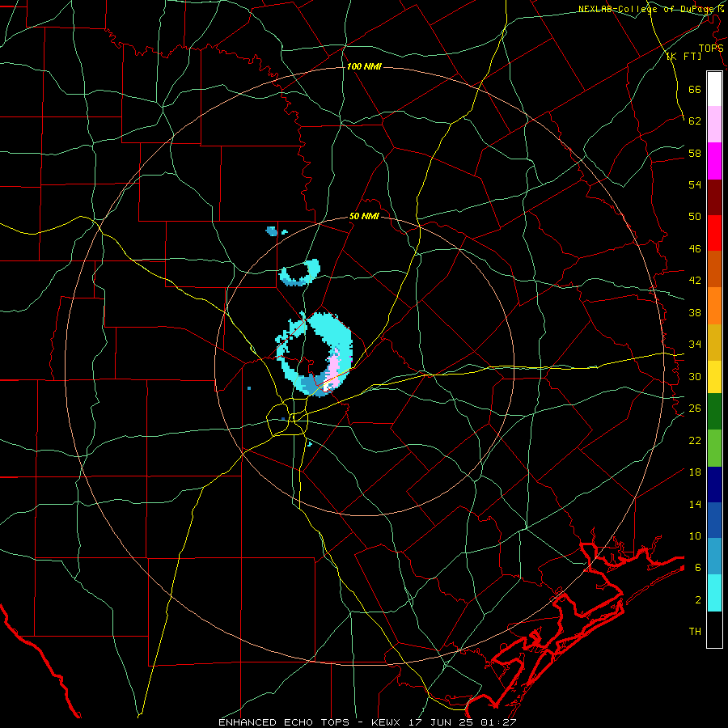
Task: Click the light blue legend swatch
Action: (714, 557)
